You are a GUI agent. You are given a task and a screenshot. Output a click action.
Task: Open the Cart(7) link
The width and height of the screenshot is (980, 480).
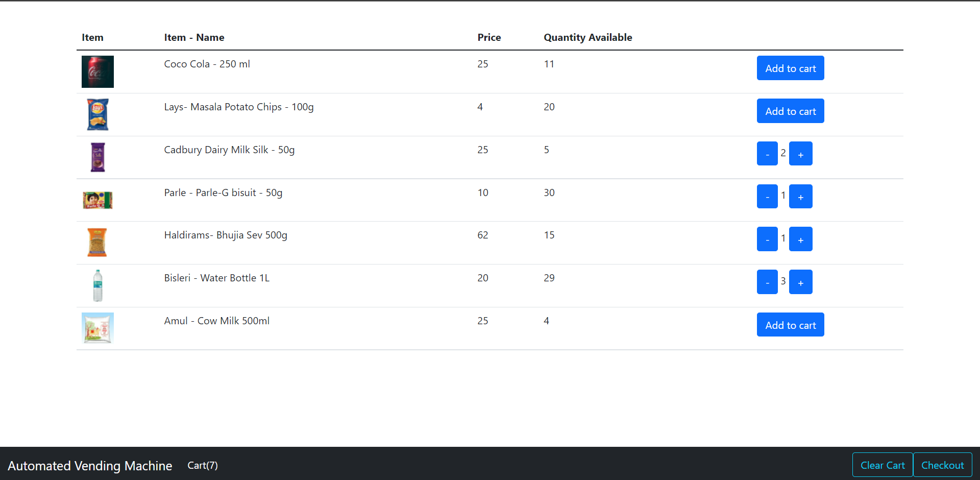[x=203, y=465]
